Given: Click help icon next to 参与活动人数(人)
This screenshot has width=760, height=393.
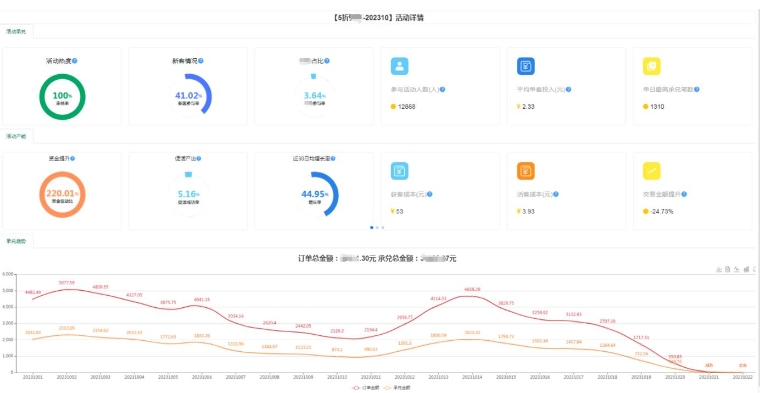Looking at the screenshot, I should pyautogui.click(x=443, y=90).
